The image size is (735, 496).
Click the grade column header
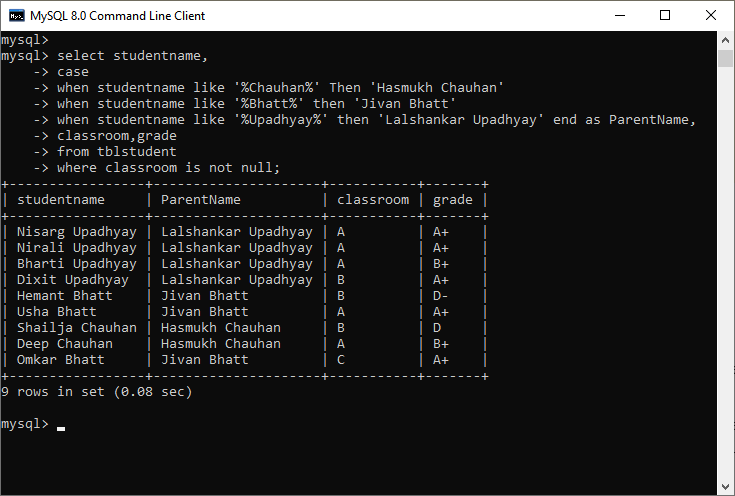pos(453,200)
